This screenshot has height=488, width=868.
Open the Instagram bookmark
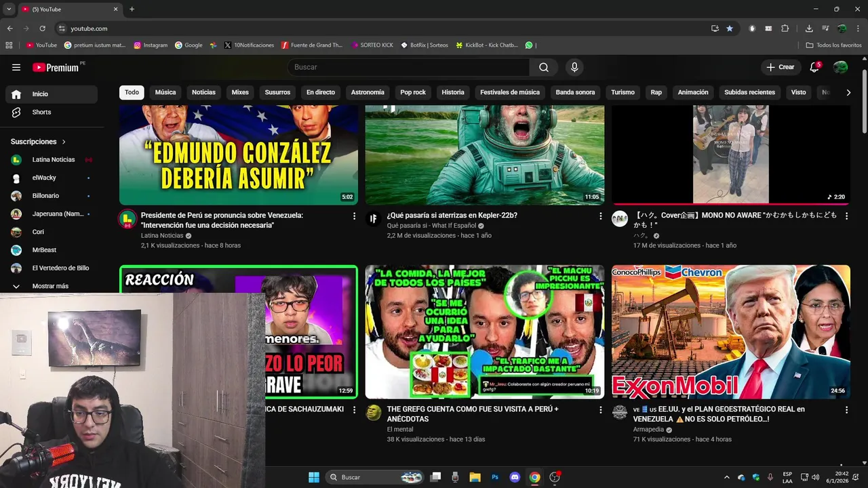[150, 45]
